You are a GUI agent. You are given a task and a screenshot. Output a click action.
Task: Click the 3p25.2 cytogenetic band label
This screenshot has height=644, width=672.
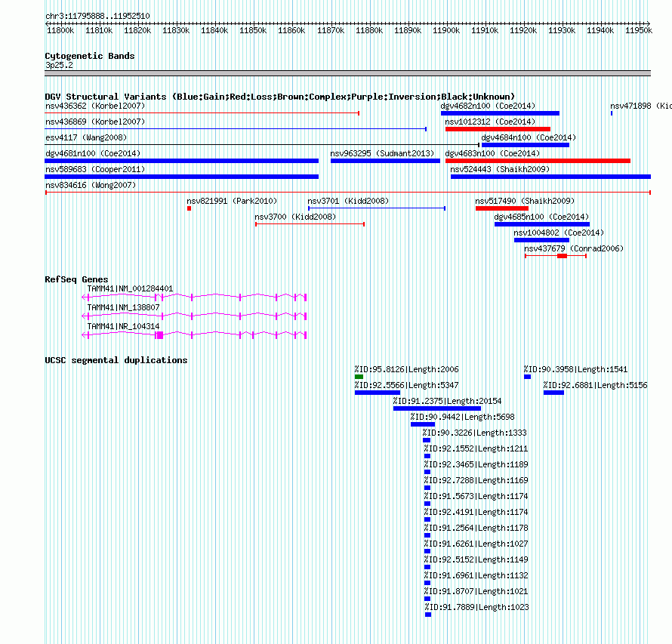(59, 65)
